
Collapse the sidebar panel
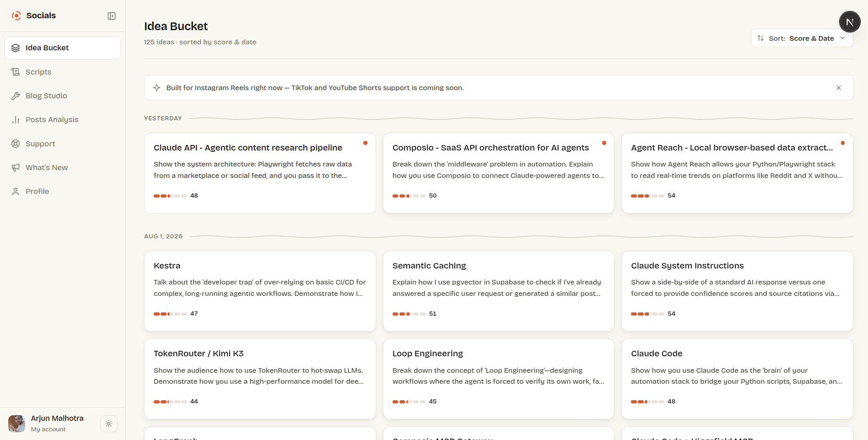point(112,16)
